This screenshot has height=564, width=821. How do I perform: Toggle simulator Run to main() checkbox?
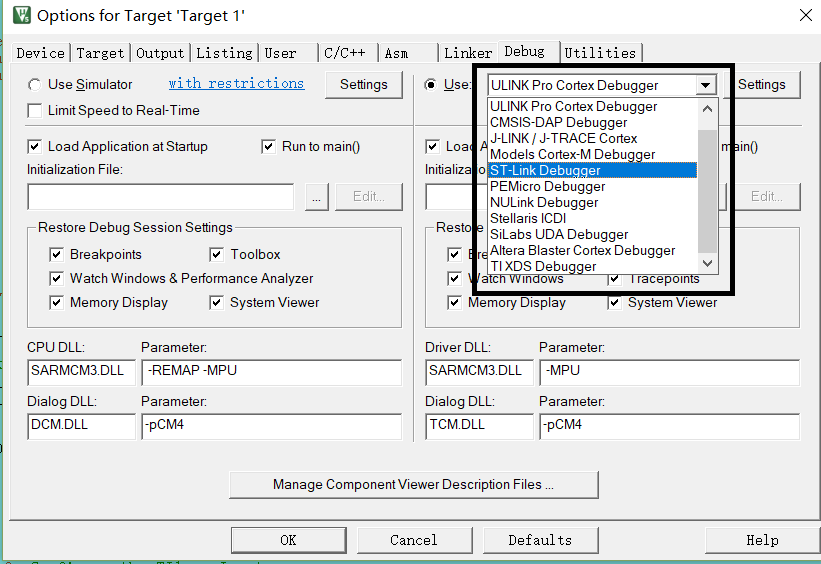coord(269,146)
